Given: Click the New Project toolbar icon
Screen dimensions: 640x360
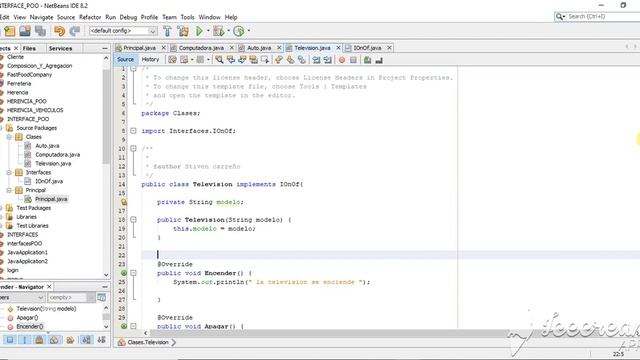Looking at the screenshot, I should [9, 31].
